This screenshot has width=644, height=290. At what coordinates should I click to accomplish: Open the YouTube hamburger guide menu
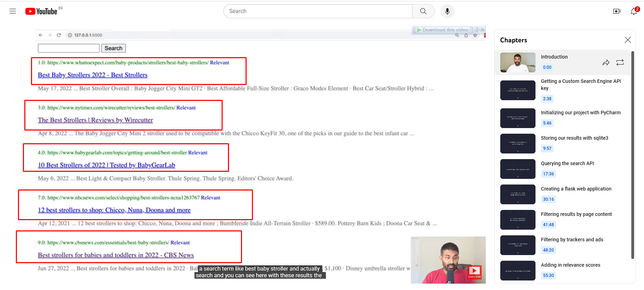click(13, 11)
